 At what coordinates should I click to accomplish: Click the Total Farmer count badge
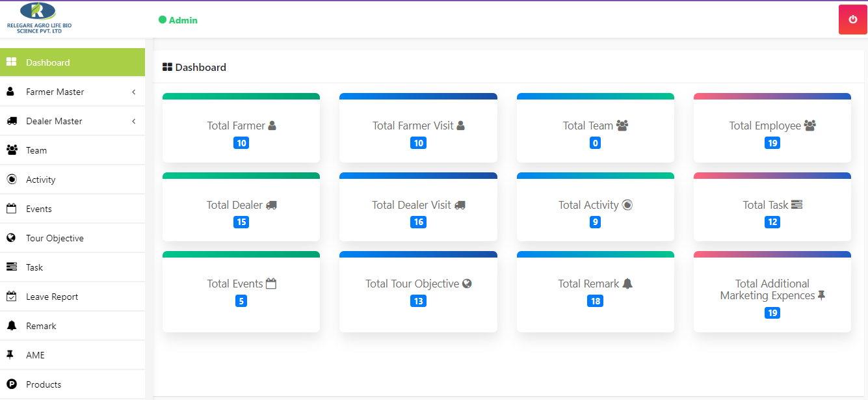241,143
